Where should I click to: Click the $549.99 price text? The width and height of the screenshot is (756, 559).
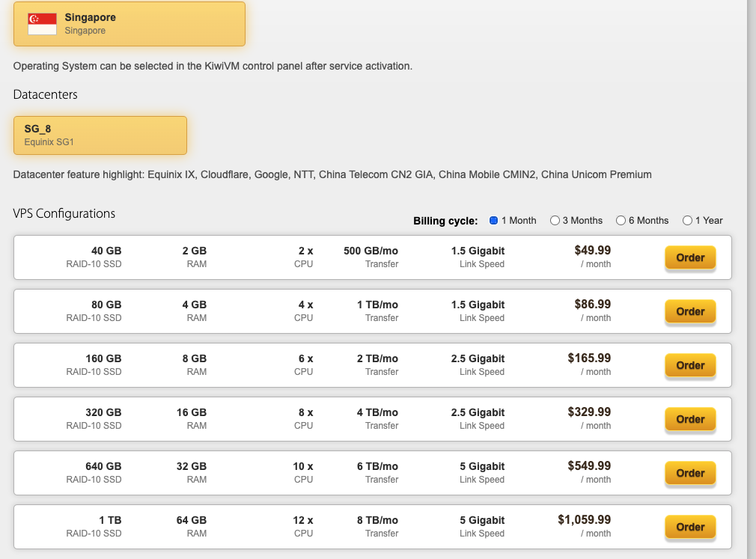click(589, 466)
